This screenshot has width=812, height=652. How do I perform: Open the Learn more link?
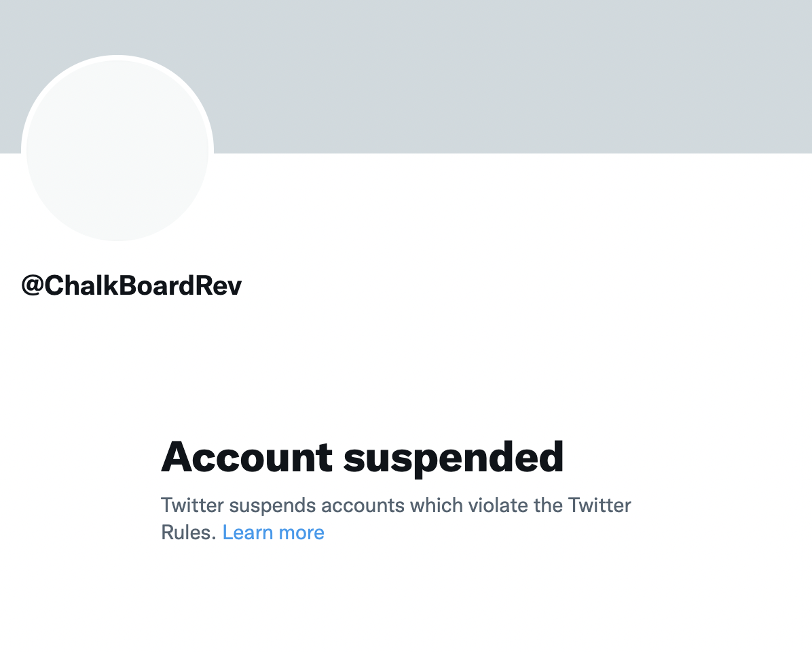273,532
